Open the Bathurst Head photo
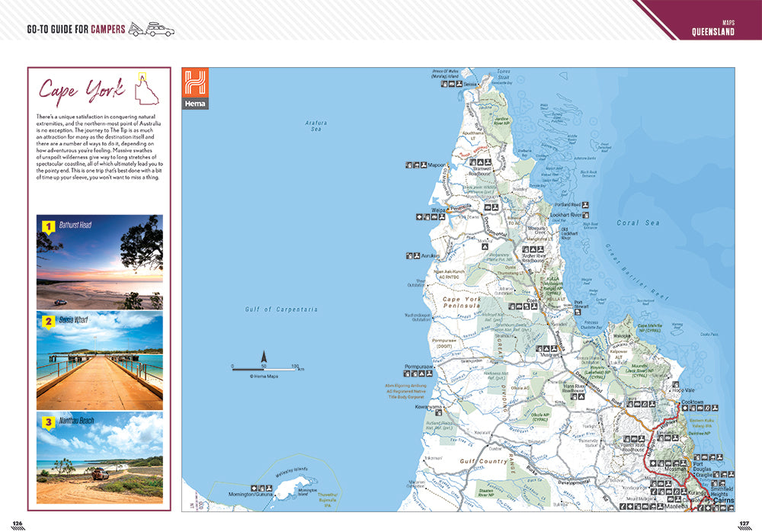This screenshot has height=532, width=762. (x=100, y=261)
